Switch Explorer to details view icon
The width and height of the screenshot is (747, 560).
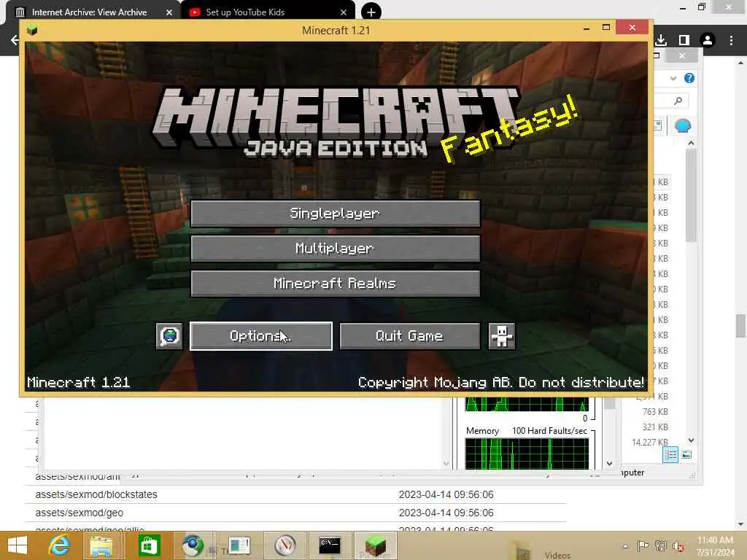670,455
